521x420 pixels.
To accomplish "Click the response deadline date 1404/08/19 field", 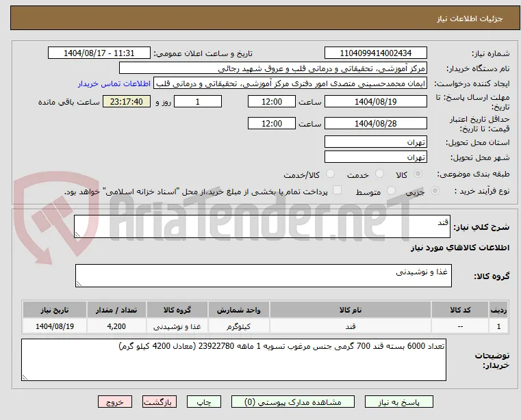I will tap(375, 102).
